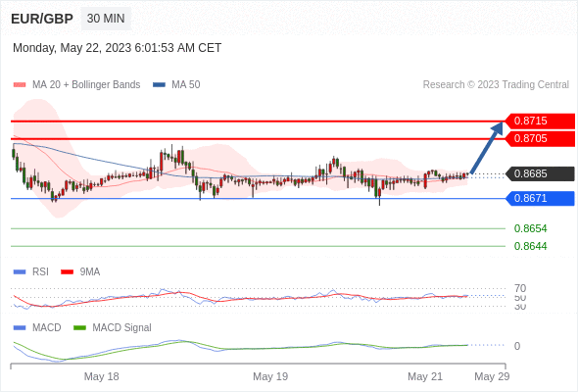This screenshot has height=392, width=578.
Task: Click the 9MA red legend swatch
Action: pyautogui.click(x=67, y=272)
